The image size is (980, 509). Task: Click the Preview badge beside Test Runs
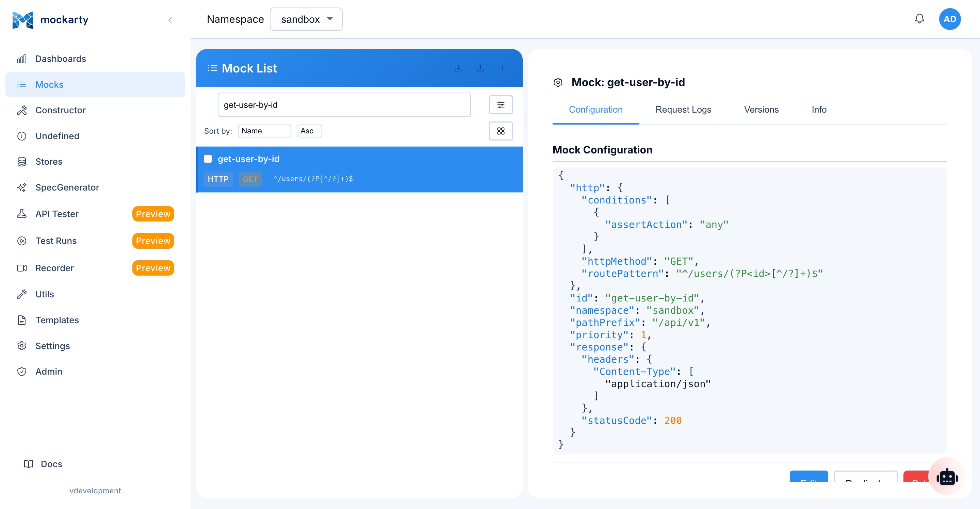pos(153,241)
